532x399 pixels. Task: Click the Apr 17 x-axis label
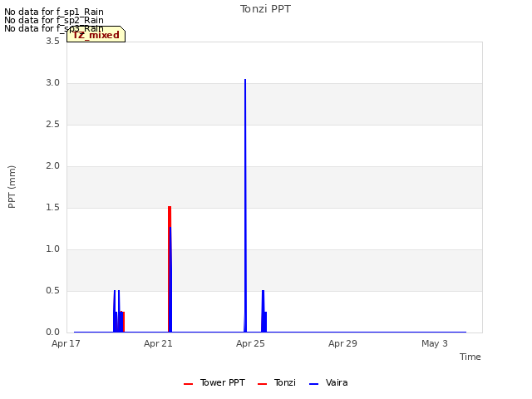[66, 343]
